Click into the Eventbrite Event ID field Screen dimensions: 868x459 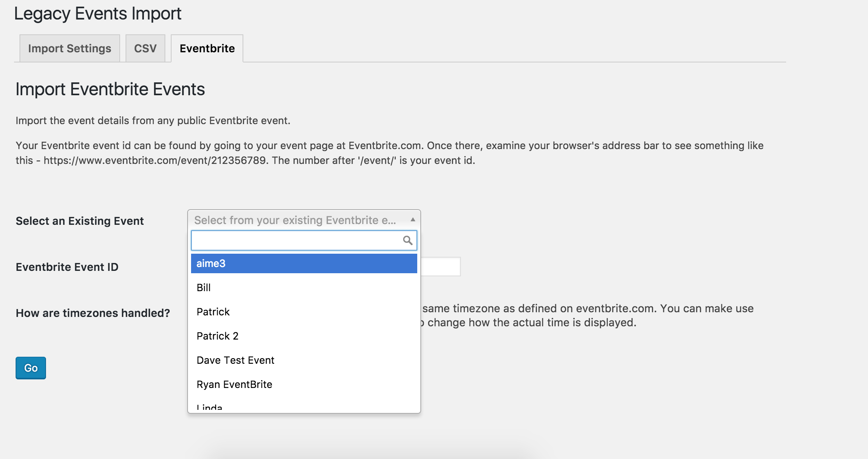(x=441, y=267)
